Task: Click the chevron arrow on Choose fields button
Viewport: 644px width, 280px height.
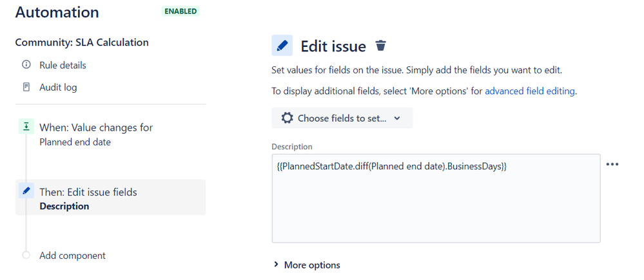Action: (396, 118)
